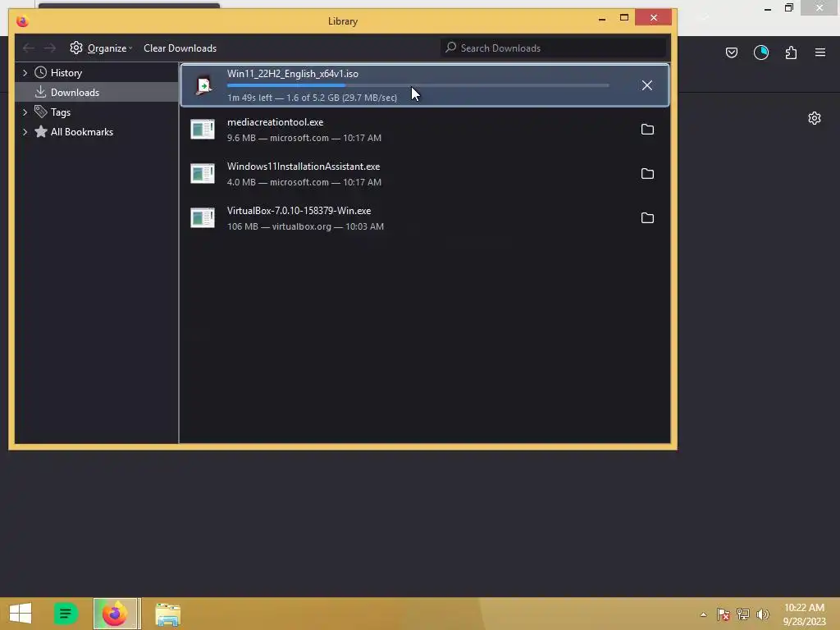Show Windows11InstallationAssistant.exe in folder

[647, 174]
